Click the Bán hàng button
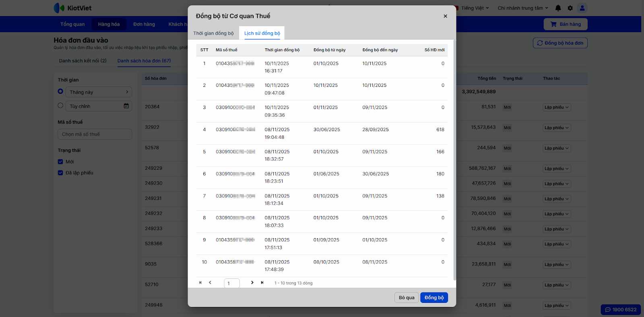The image size is (644, 317). [566, 24]
